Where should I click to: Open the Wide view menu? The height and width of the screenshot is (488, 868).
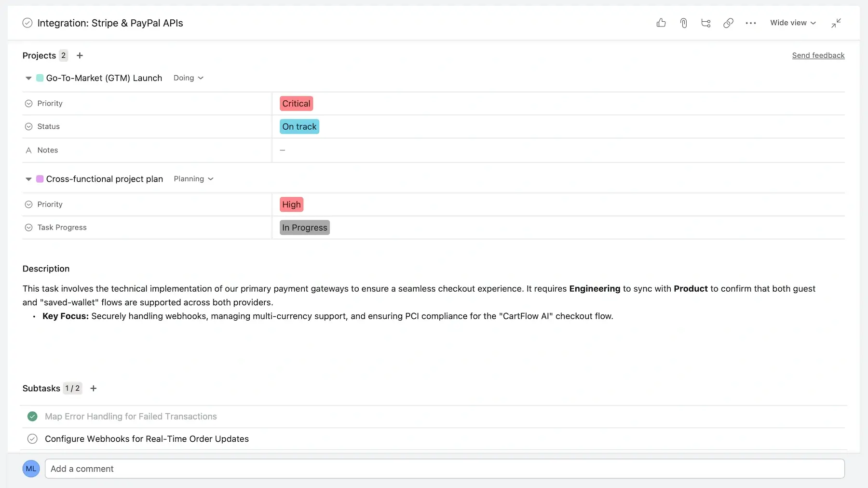click(792, 23)
